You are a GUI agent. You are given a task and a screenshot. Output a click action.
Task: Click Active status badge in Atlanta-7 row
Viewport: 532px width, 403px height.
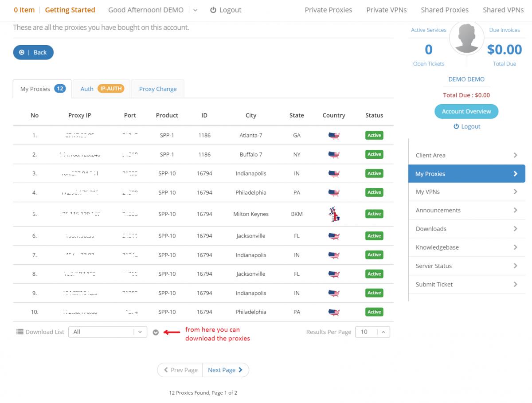click(374, 135)
